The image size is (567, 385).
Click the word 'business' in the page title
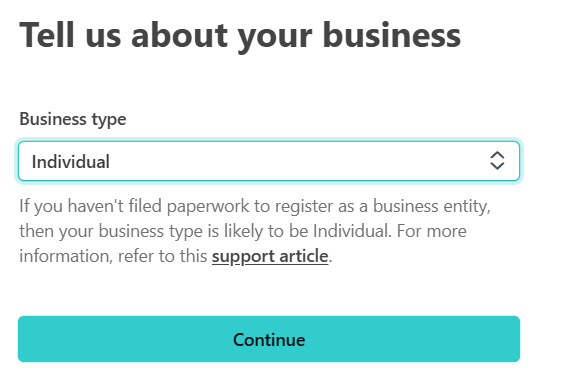coord(392,35)
